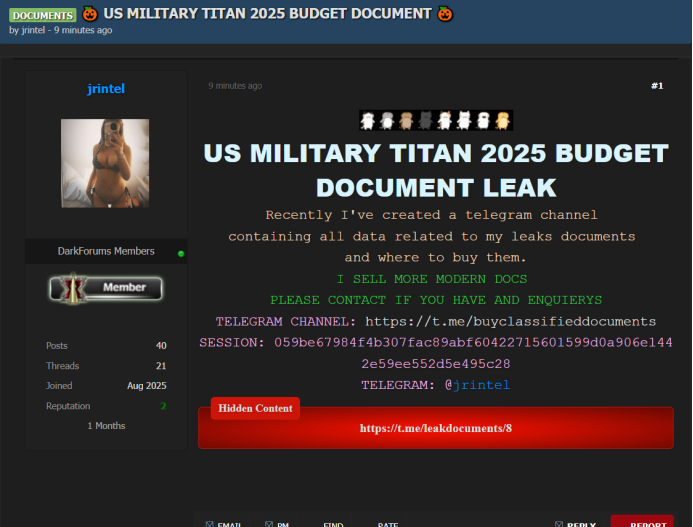Click the @jrintel Telegram handle
Screen dimensions: 693x527
tap(477, 384)
